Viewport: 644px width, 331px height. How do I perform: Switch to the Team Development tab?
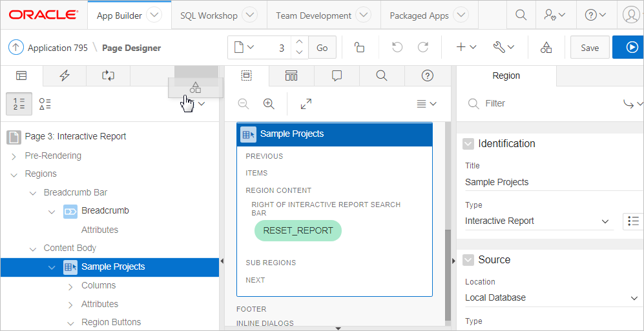pos(313,15)
